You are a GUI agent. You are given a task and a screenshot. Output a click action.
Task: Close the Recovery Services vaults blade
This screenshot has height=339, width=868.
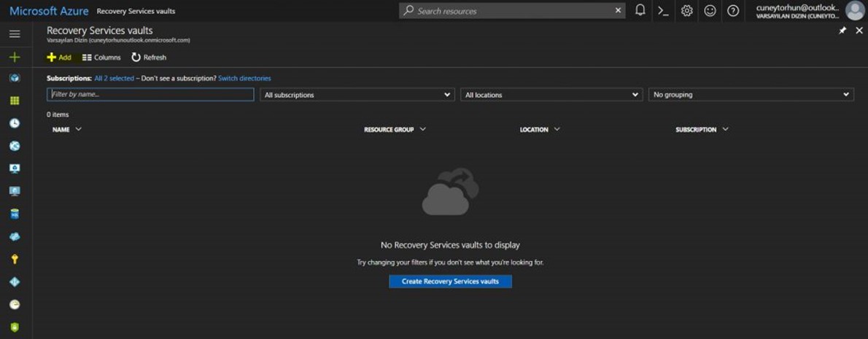click(x=859, y=31)
